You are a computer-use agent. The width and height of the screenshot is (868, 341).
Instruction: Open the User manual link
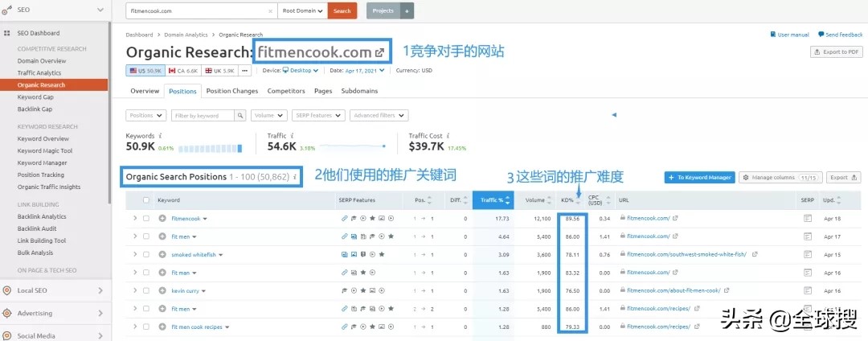(x=789, y=35)
